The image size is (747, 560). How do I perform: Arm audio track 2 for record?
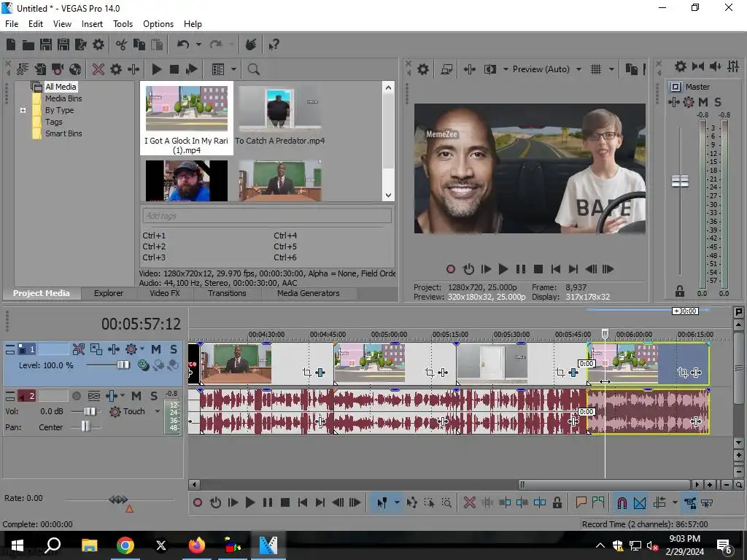[76, 396]
